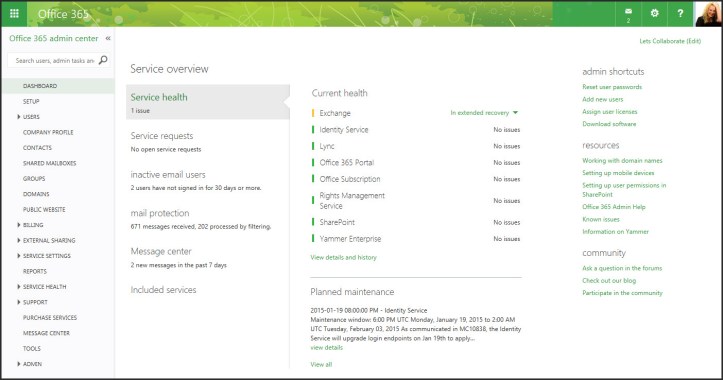The height and width of the screenshot is (380, 723).
Task: Expand the Service Health navigation item
Action: pyautogui.click(x=18, y=286)
